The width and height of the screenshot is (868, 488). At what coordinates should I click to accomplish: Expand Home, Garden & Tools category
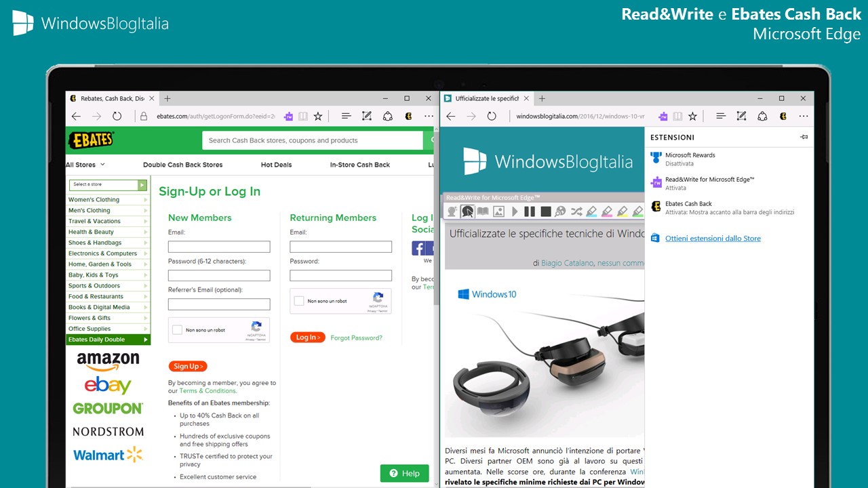[108, 264]
